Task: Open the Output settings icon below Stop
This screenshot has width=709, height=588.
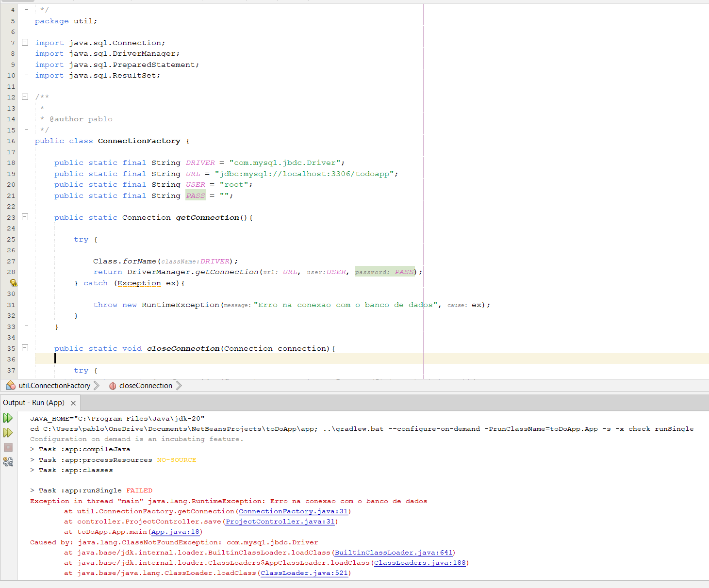Action: 8,462
